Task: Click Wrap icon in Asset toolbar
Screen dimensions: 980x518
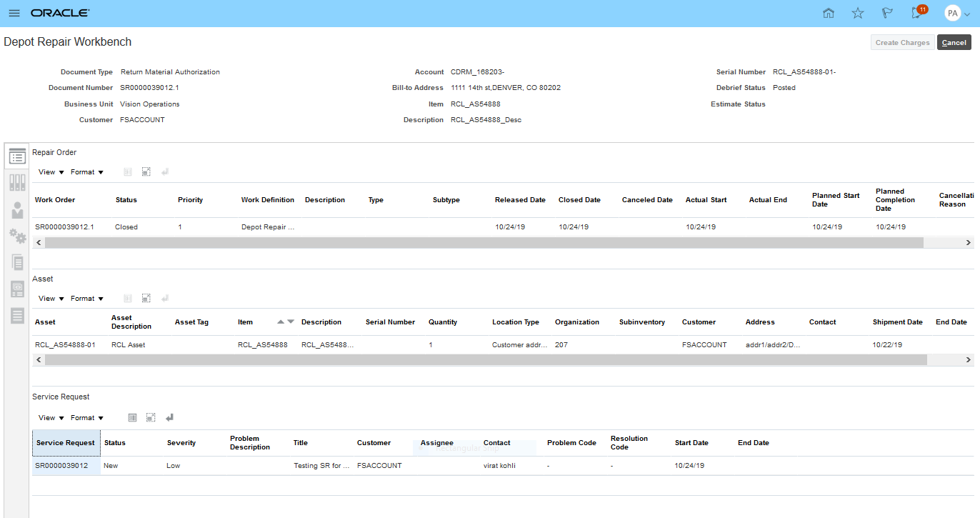Action: click(x=165, y=299)
